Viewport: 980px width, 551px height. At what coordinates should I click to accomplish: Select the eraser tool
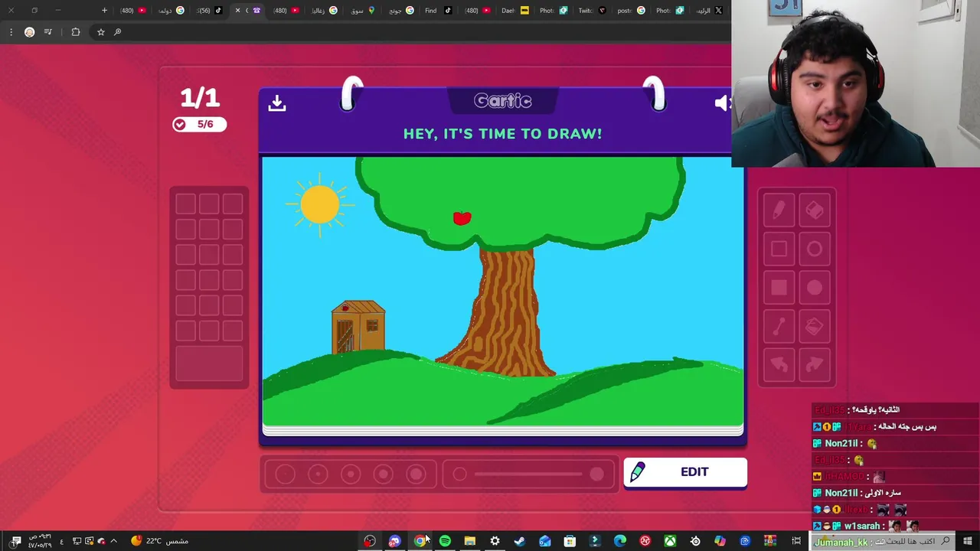(815, 210)
